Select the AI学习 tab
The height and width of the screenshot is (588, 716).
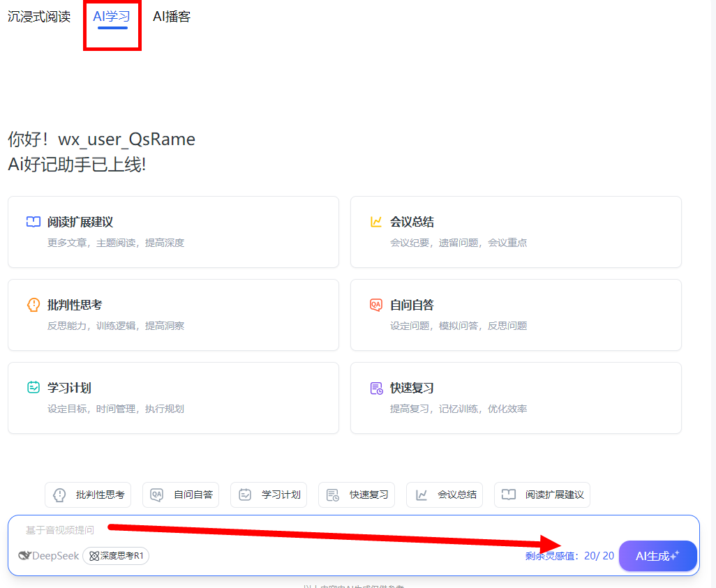click(112, 17)
